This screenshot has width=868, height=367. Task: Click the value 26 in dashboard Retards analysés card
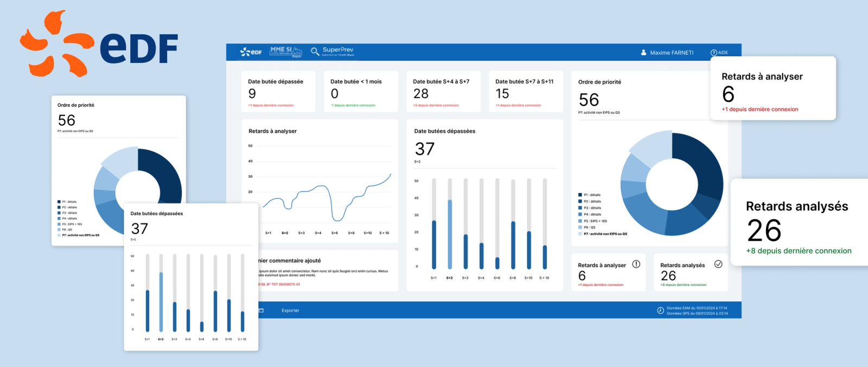tap(668, 275)
